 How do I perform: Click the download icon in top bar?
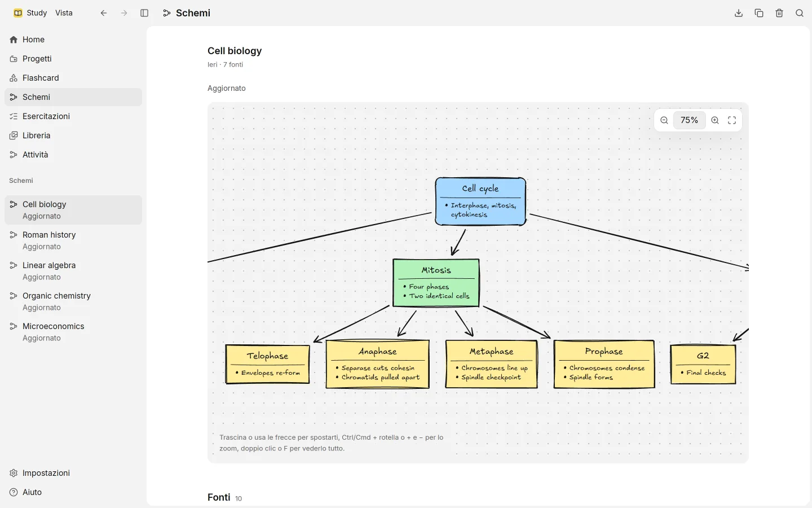(739, 13)
